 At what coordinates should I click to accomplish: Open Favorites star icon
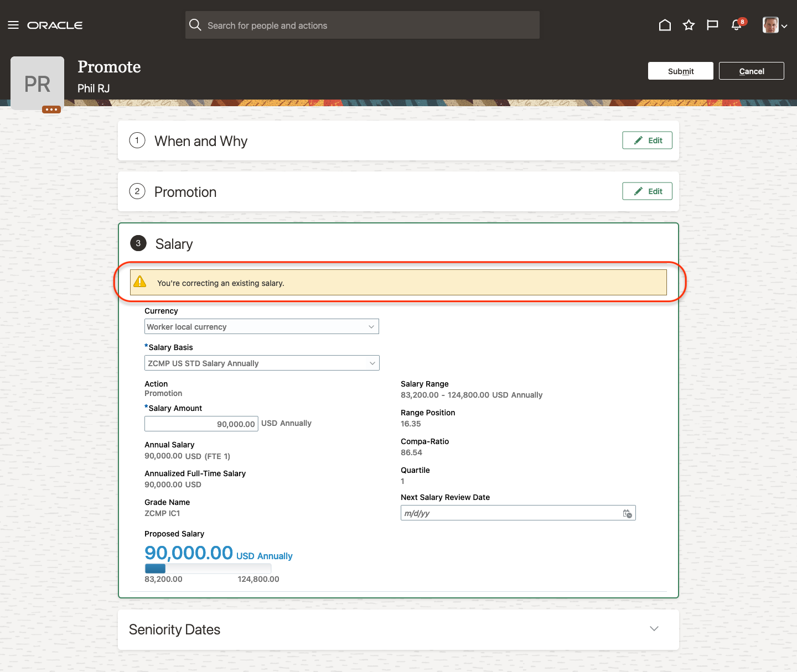point(689,25)
